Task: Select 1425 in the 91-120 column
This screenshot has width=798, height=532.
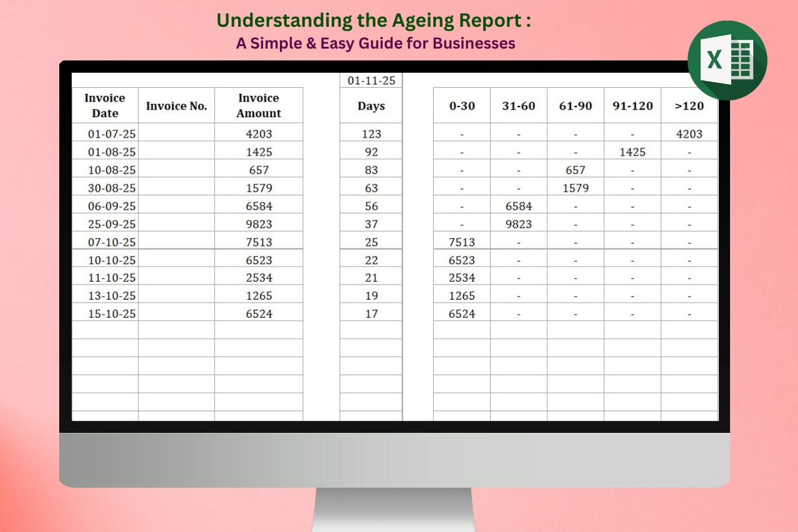Action: [x=632, y=151]
